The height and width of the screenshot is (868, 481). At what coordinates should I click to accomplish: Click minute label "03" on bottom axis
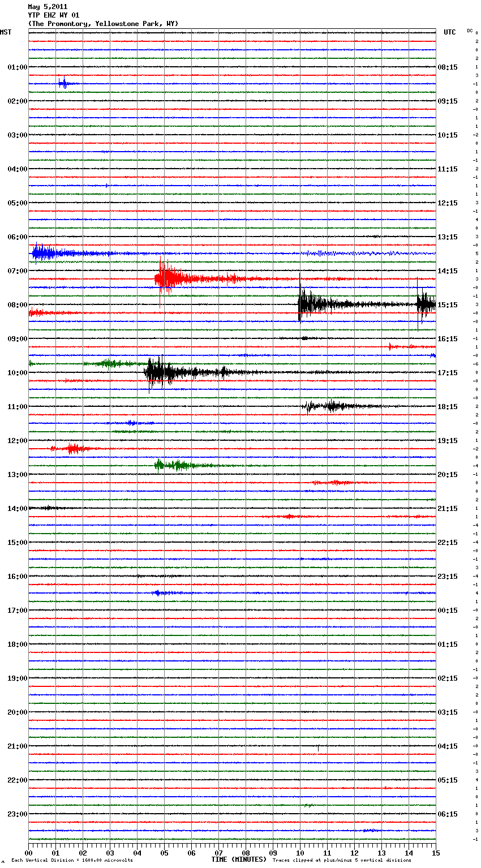pyautogui.click(x=110, y=853)
